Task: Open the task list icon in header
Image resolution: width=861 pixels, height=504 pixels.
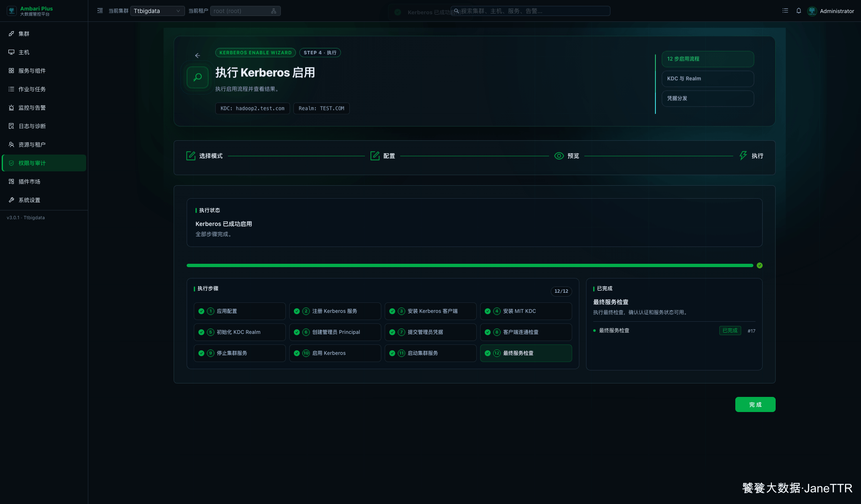Action: coord(785,11)
